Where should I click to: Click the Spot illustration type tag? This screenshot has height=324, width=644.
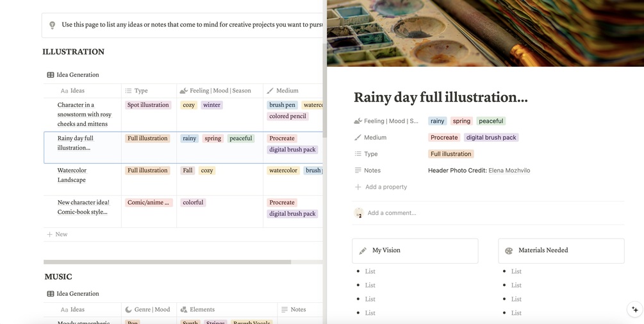click(148, 105)
